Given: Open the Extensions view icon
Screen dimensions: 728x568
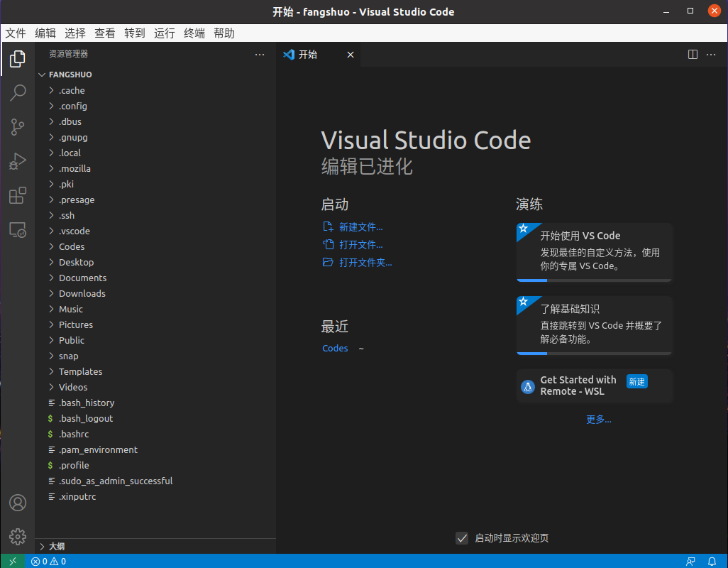Looking at the screenshot, I should click(18, 195).
